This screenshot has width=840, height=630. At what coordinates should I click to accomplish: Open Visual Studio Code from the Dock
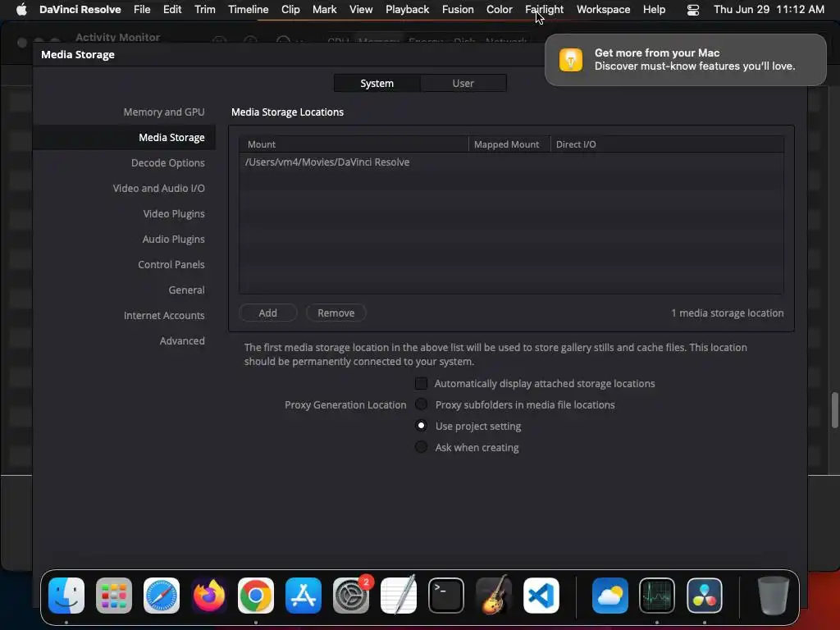pyautogui.click(x=541, y=596)
